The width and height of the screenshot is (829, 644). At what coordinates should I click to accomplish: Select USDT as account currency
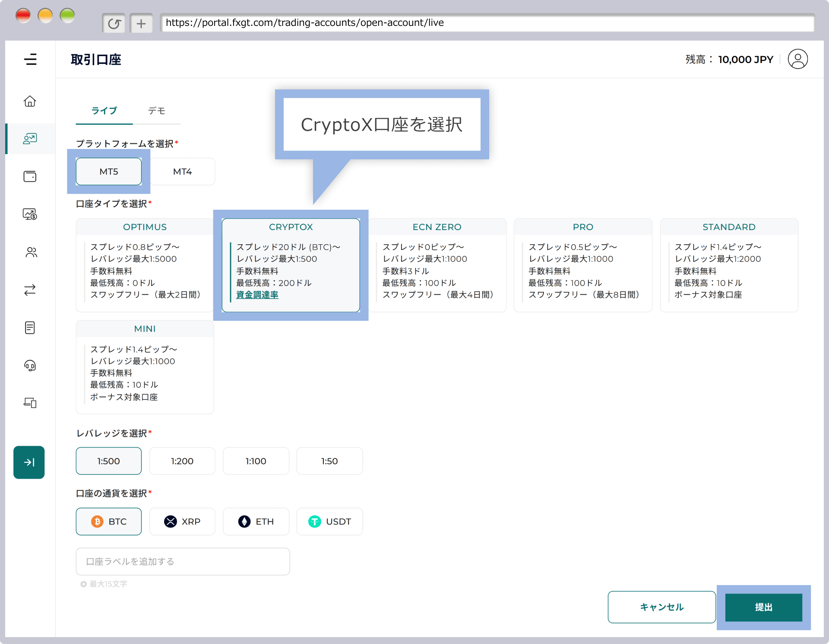coord(329,521)
